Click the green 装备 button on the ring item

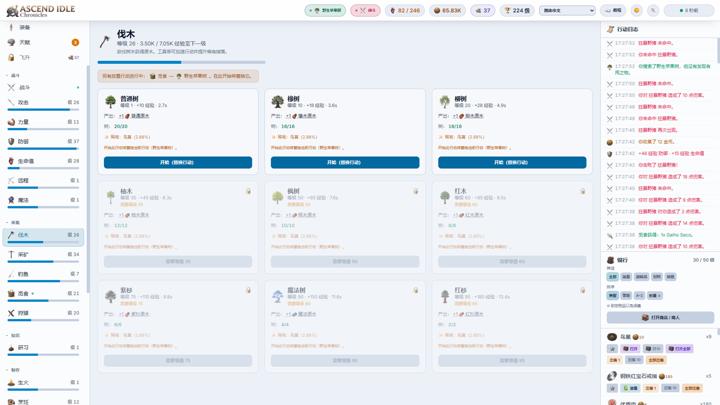point(630,388)
